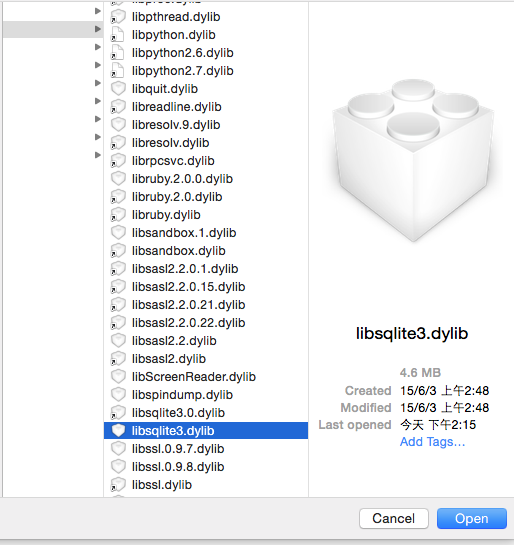Viewport: 514px width, 545px height.
Task: Expand the topmost sidebar disclosure triangle
Action: (x=98, y=11)
